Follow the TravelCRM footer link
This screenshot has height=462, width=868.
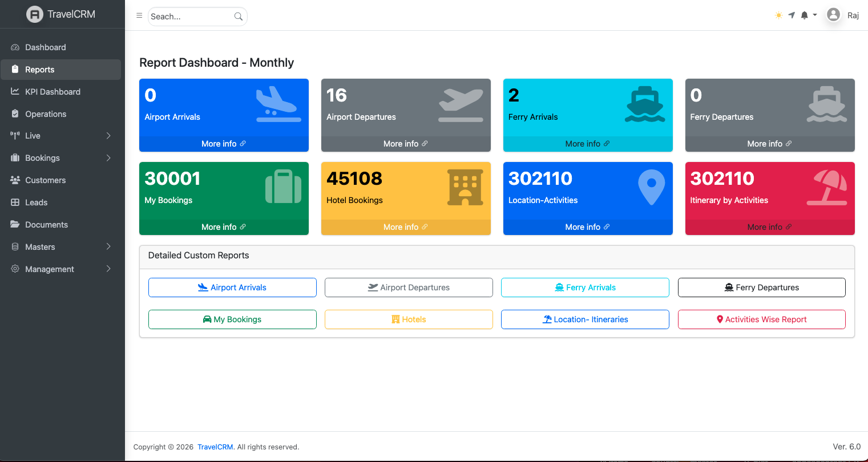pos(215,447)
